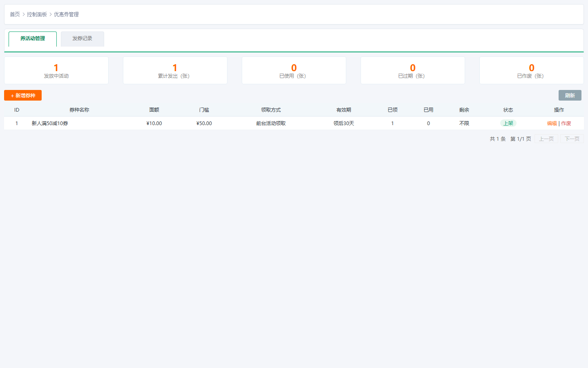The height and width of the screenshot is (368, 588).
Task: Open the 发券记录 tab
Action: click(82, 39)
